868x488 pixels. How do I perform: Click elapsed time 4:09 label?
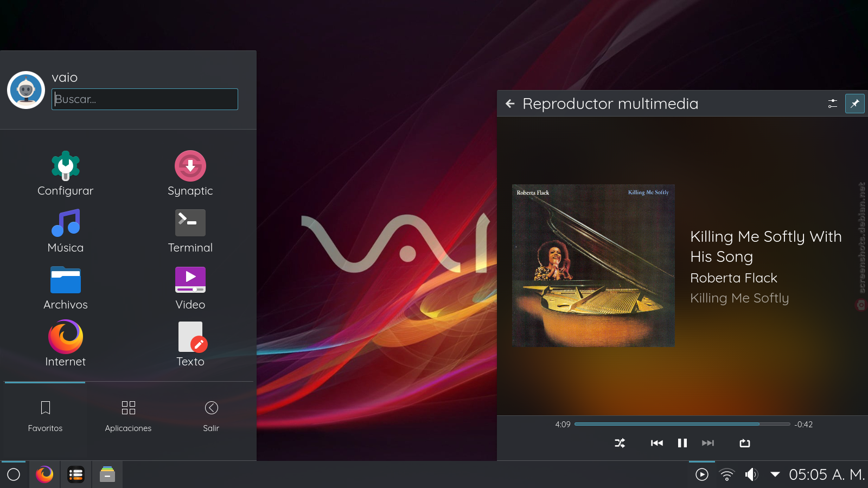(x=563, y=424)
